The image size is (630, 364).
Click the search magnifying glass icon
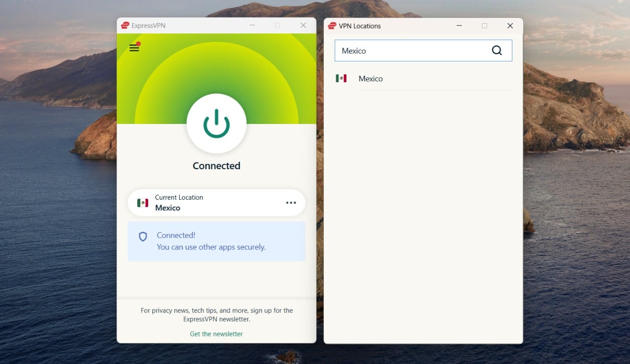497,50
